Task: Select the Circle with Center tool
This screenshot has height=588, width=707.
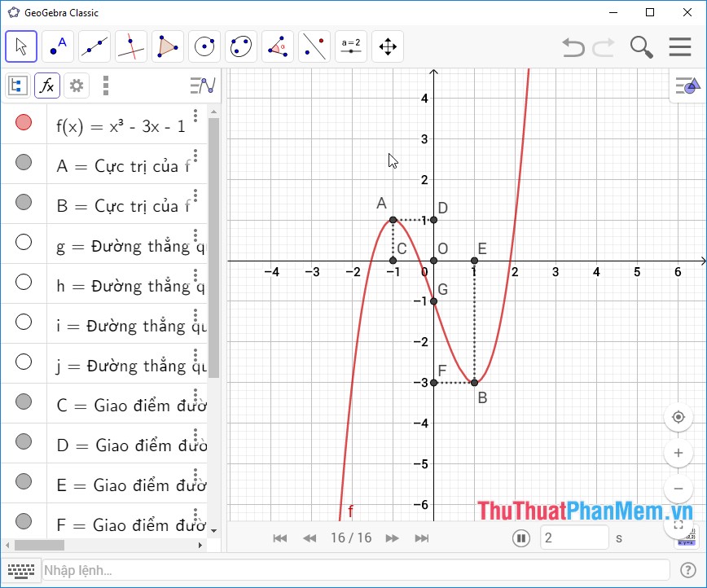Action: [x=204, y=46]
